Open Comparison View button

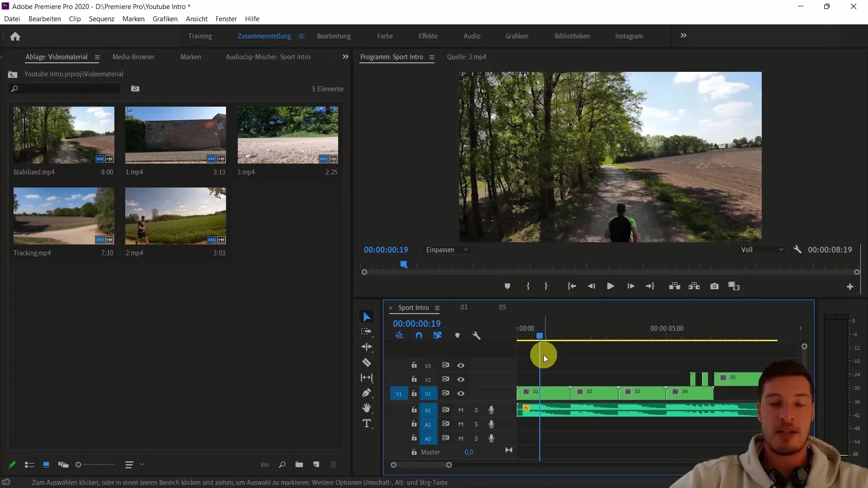tap(734, 286)
